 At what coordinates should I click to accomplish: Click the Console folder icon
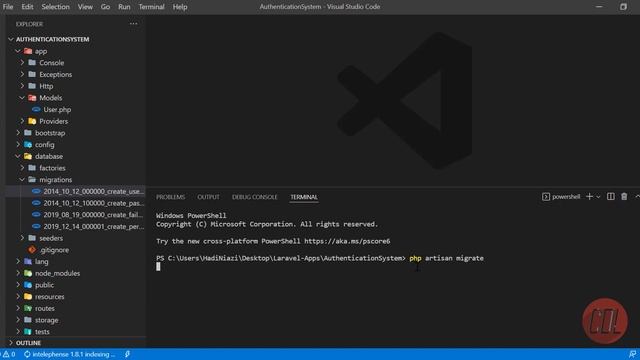[x=32, y=62]
